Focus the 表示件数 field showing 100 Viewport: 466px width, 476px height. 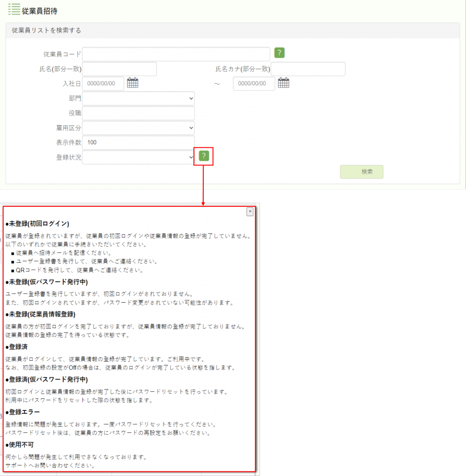tap(138, 142)
